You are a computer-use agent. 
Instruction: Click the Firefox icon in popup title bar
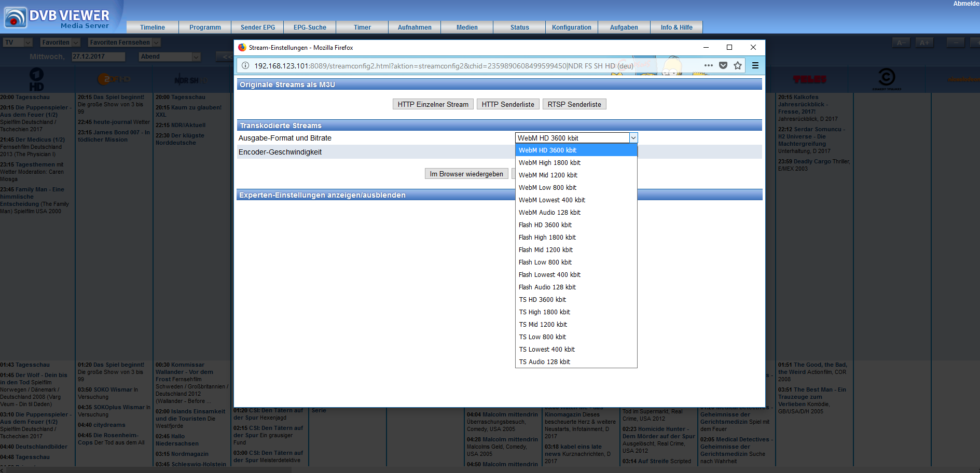[x=242, y=47]
